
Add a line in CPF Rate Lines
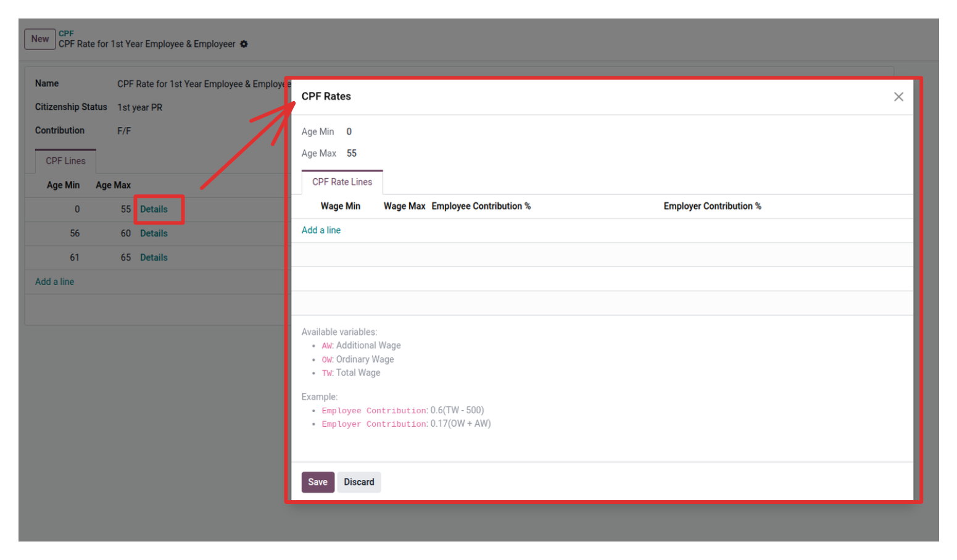point(321,230)
